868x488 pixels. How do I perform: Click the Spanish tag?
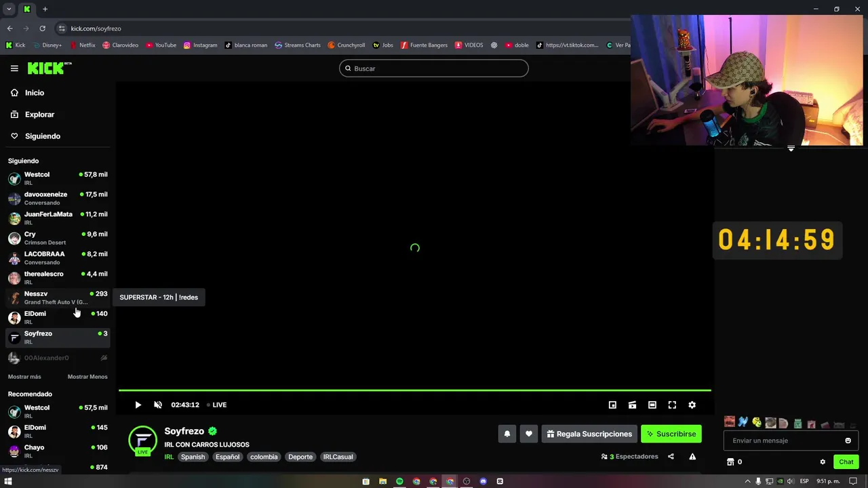[193, 457]
